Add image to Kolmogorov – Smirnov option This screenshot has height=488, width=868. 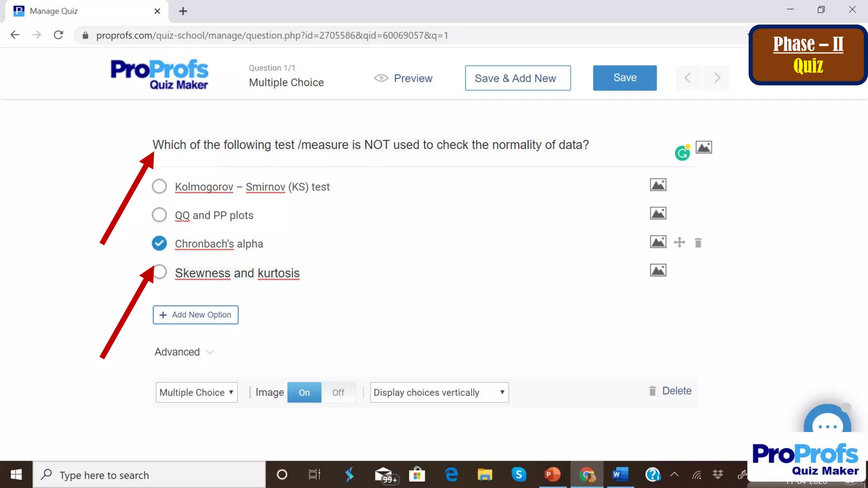click(658, 185)
